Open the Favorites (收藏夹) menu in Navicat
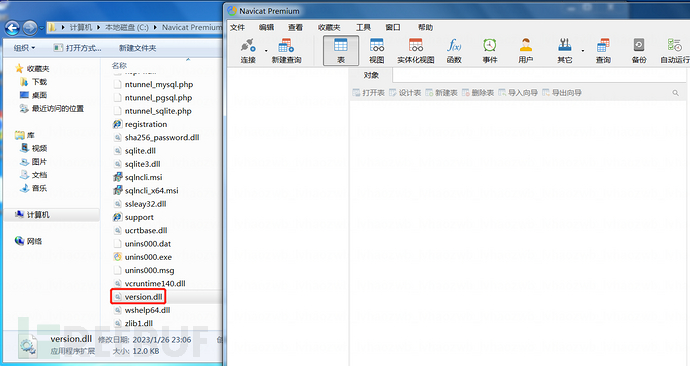690x366 pixels. coord(329,27)
